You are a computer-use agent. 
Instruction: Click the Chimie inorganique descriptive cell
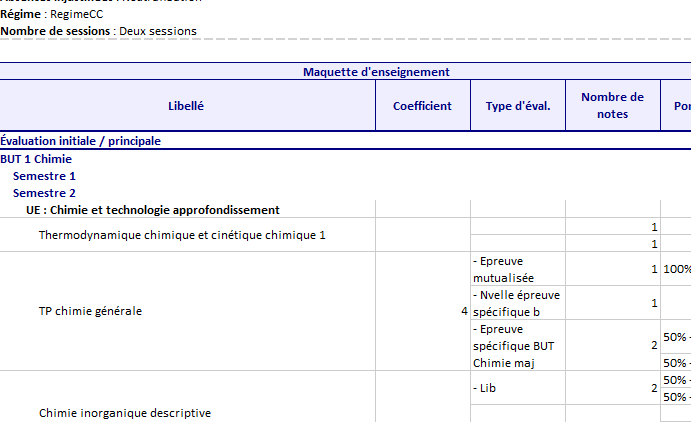(125, 413)
